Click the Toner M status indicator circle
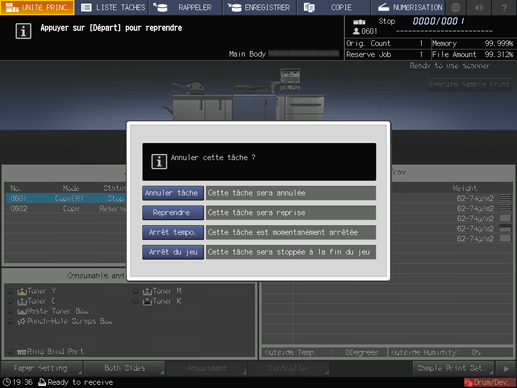The width and height of the screenshot is (517, 388). (135, 291)
